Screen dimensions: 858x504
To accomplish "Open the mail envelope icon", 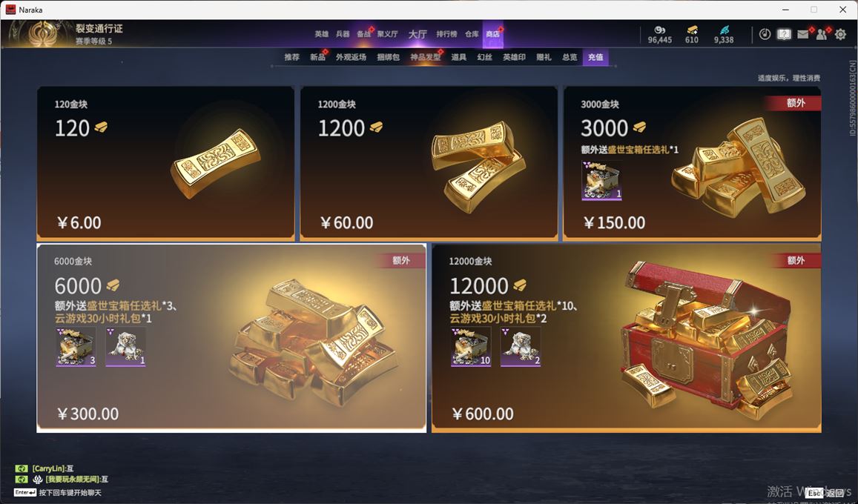I will coord(802,34).
